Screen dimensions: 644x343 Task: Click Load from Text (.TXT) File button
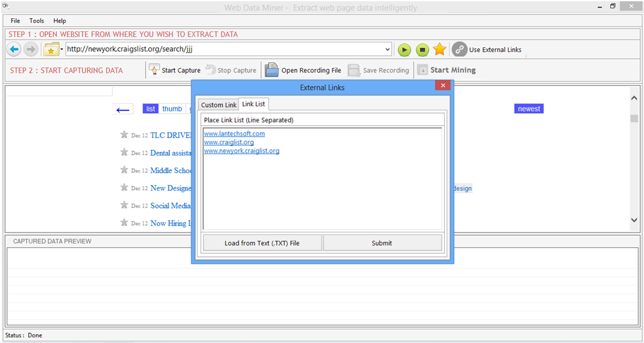262,243
